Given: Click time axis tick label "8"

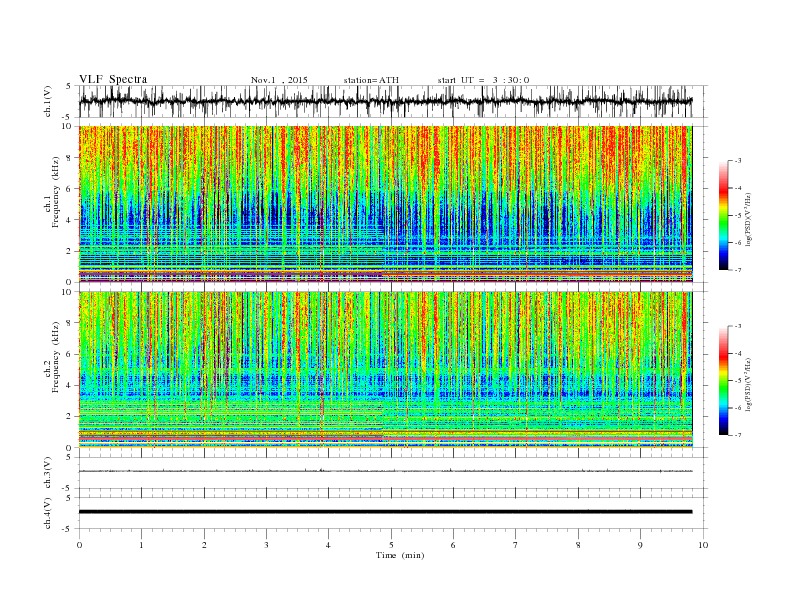Looking at the screenshot, I should (578, 545).
